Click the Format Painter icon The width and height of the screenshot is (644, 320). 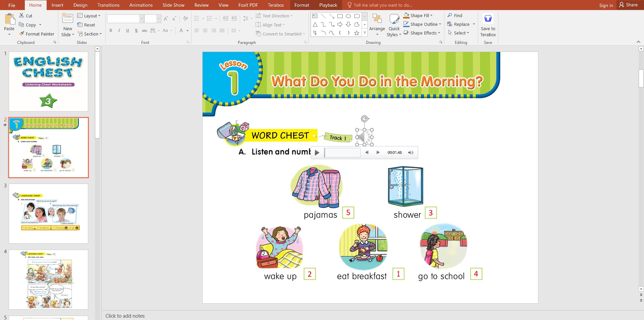click(21, 34)
